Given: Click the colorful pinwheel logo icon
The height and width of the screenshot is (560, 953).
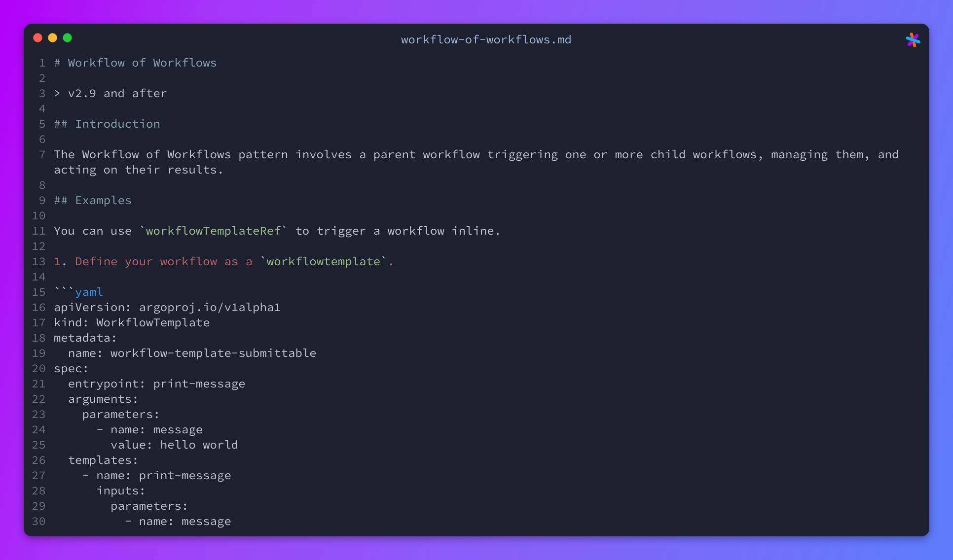Looking at the screenshot, I should pos(913,40).
